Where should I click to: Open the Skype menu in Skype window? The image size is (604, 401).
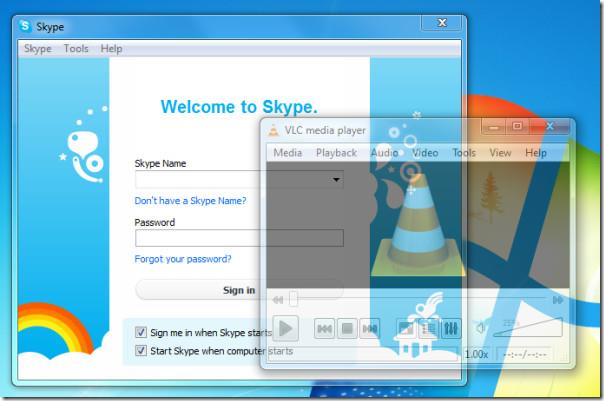38,49
